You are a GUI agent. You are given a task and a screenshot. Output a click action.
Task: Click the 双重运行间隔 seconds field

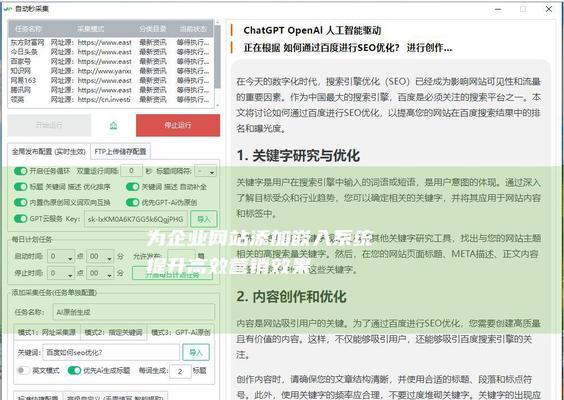[131, 171]
